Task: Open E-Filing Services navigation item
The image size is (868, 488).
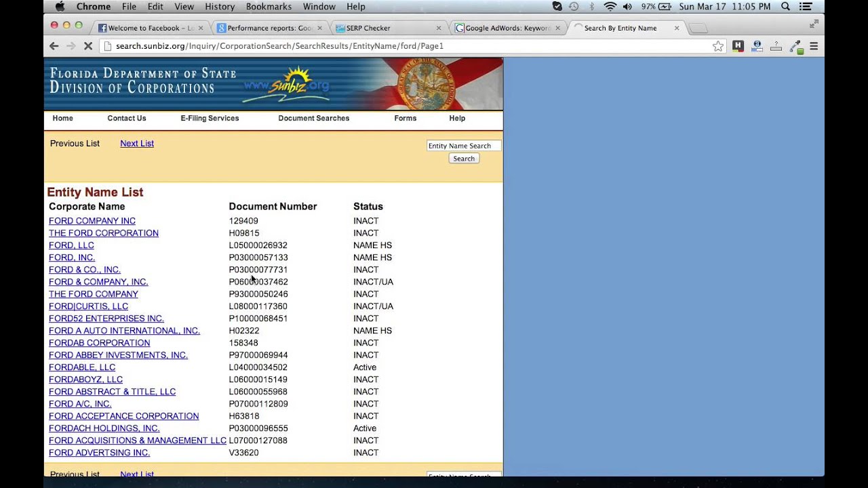Action: (x=210, y=118)
